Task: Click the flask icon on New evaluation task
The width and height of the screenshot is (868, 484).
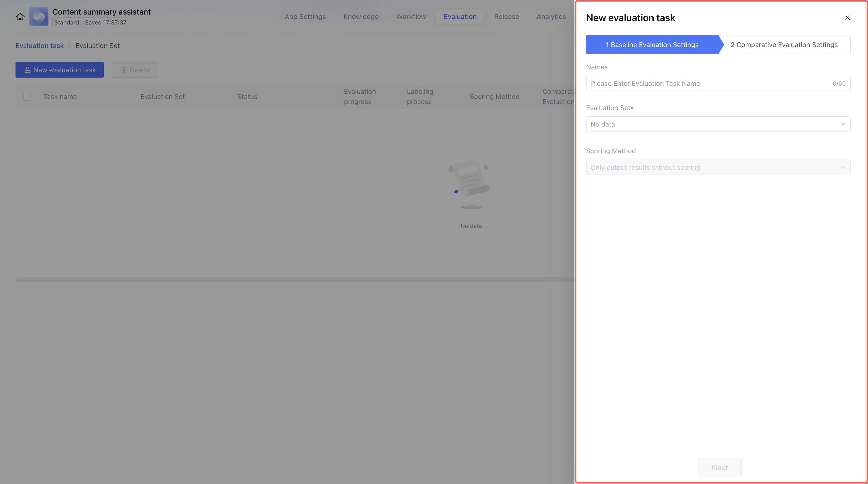Action: point(27,70)
